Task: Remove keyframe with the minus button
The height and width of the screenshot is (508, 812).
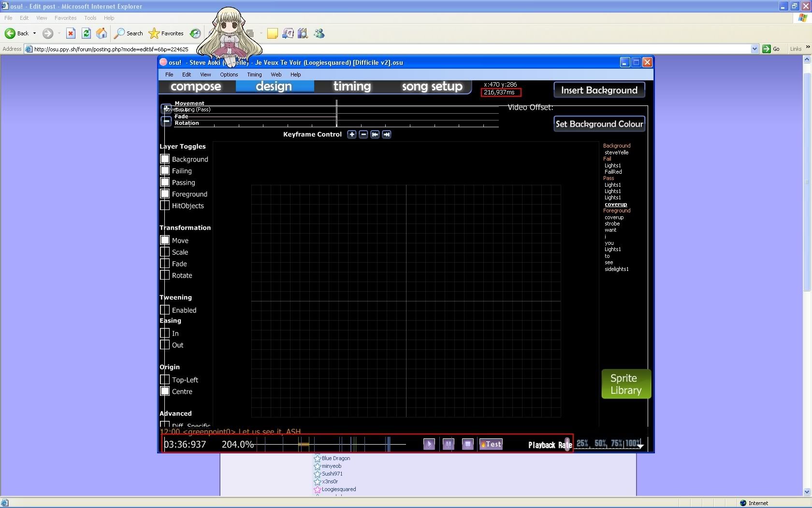Action: [363, 134]
